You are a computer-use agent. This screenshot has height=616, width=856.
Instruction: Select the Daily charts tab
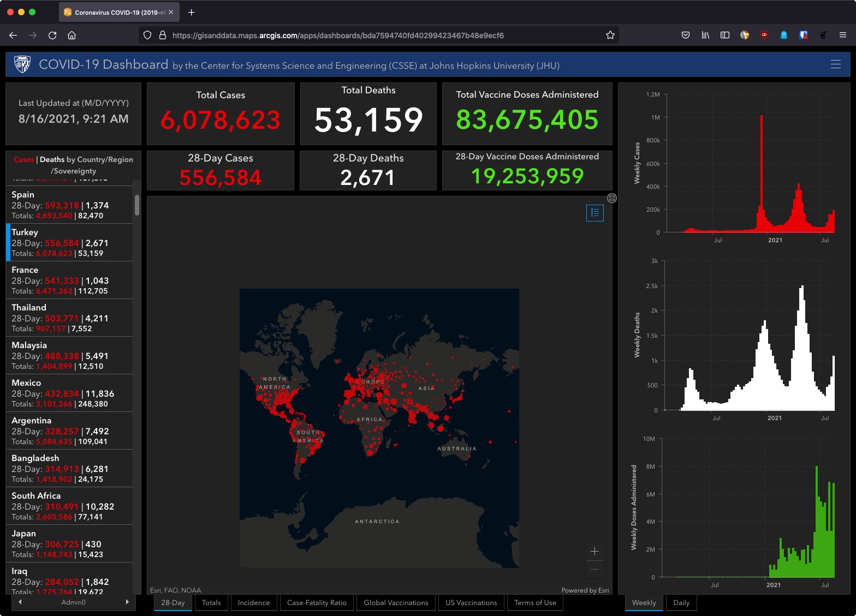coord(681,603)
